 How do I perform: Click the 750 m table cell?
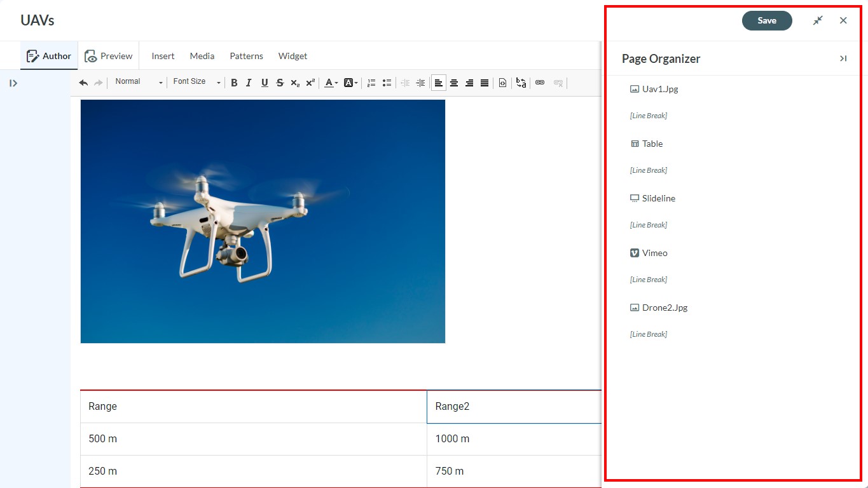point(514,471)
